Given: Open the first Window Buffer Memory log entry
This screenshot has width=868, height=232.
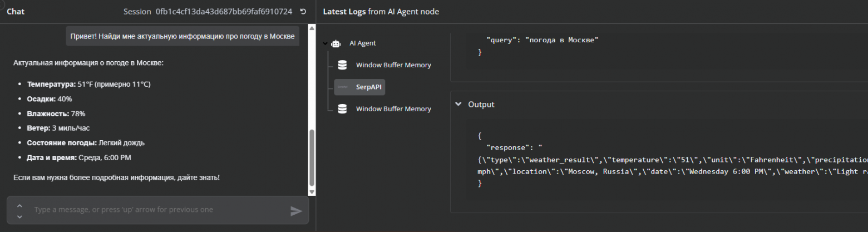Looking at the screenshot, I should pyautogui.click(x=393, y=65).
